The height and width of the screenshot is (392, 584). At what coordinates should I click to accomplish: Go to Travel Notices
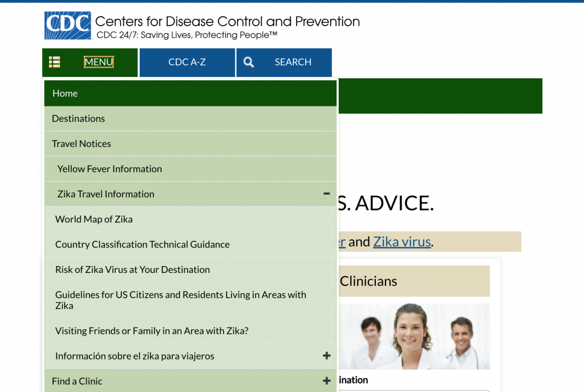tap(82, 144)
